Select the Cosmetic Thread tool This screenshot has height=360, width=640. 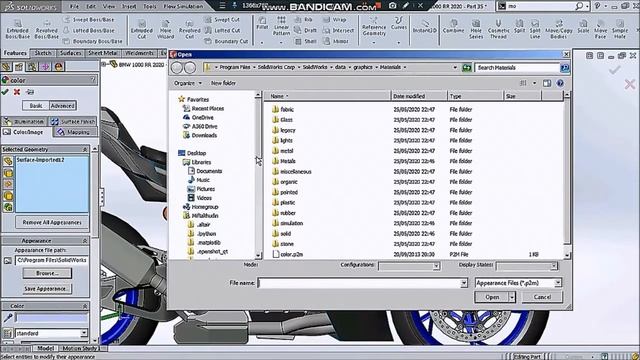click(498, 29)
